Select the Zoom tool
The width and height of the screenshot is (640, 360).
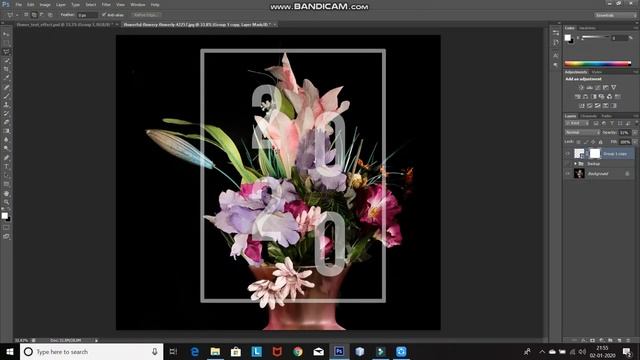point(6,202)
